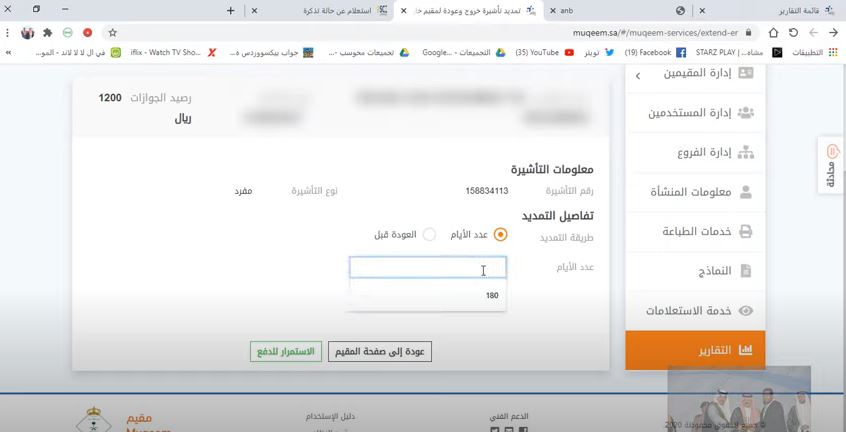Open the إدارة المستخدمين users icon
The width and height of the screenshot is (846, 432).
(x=745, y=113)
